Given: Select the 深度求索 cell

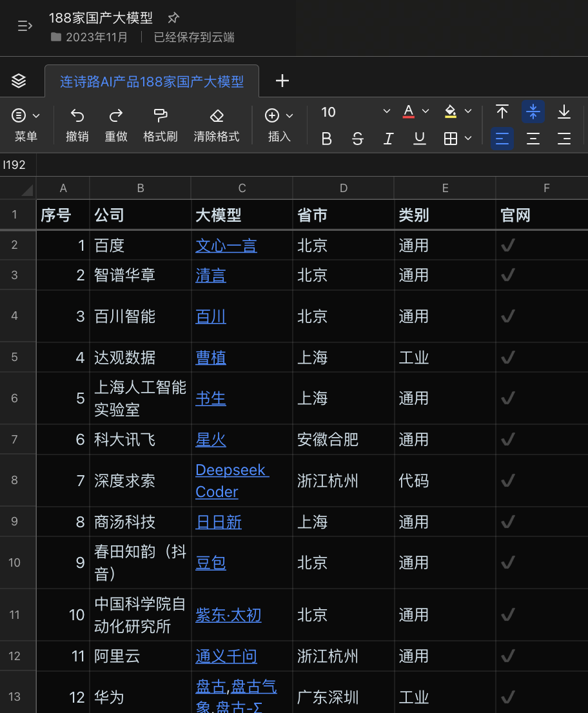Looking at the screenshot, I should pyautogui.click(x=141, y=481).
